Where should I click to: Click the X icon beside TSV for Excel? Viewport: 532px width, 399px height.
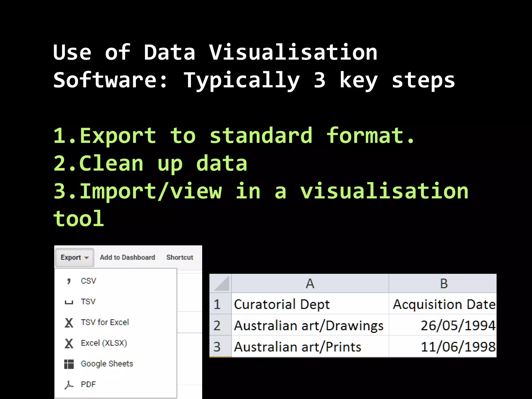click(x=69, y=323)
